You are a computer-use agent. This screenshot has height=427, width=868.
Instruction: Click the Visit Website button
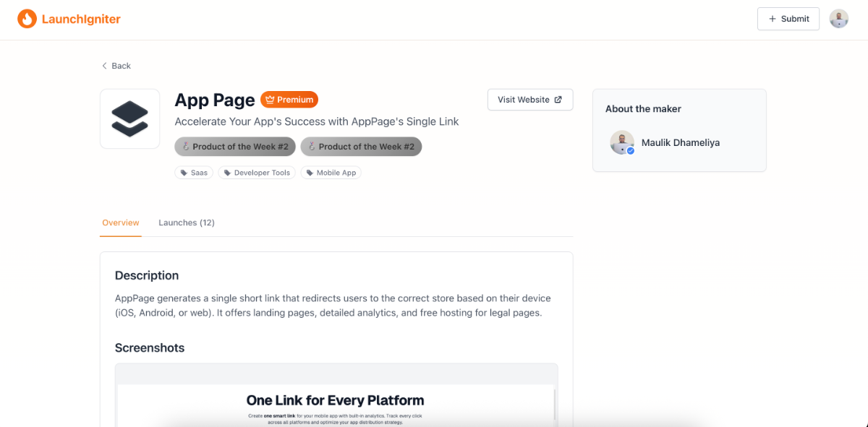pyautogui.click(x=530, y=99)
